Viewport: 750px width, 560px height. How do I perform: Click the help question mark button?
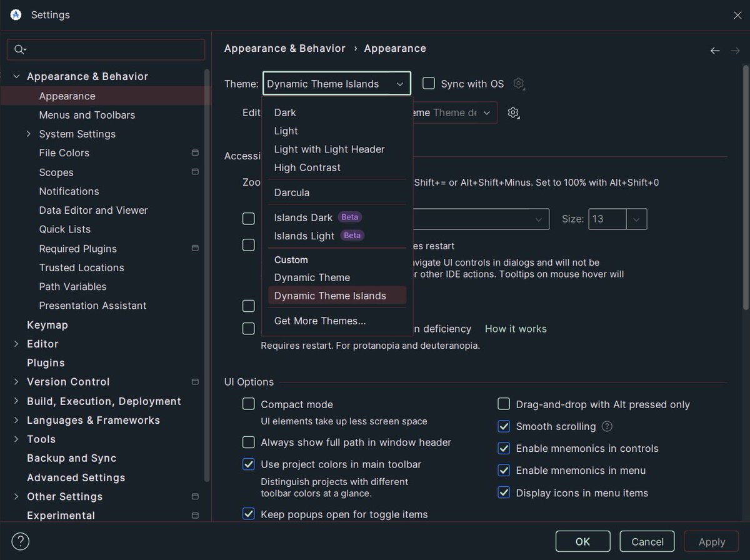tap(20, 541)
